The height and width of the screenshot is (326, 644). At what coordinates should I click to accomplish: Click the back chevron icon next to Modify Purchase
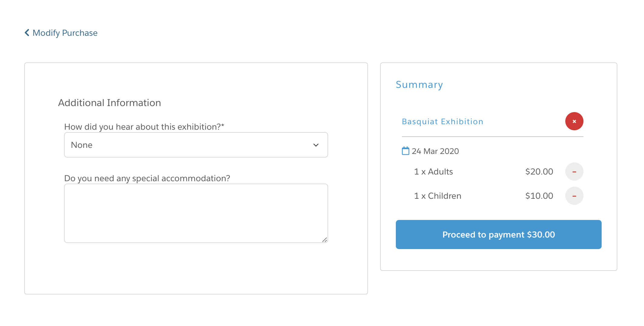[x=27, y=32]
